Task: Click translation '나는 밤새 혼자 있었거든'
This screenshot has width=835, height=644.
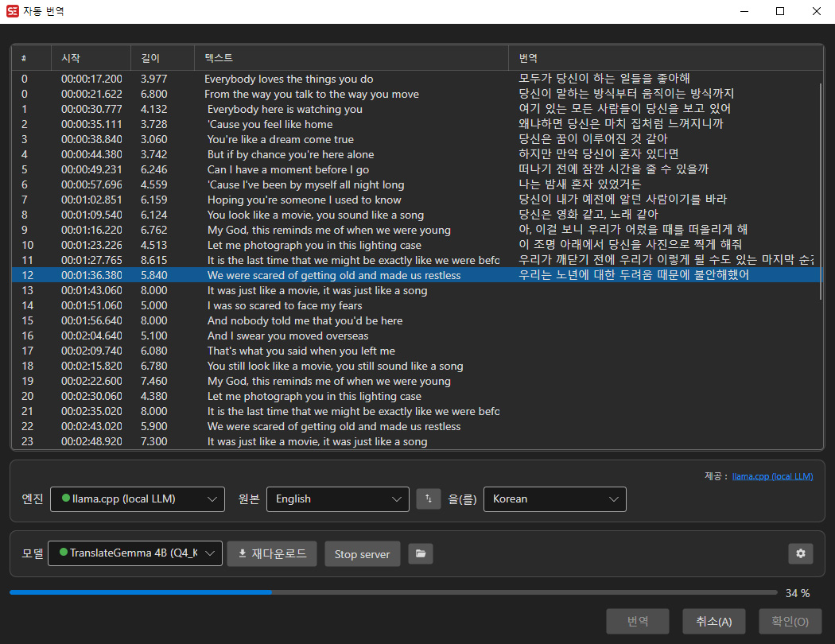Action: coord(580,184)
